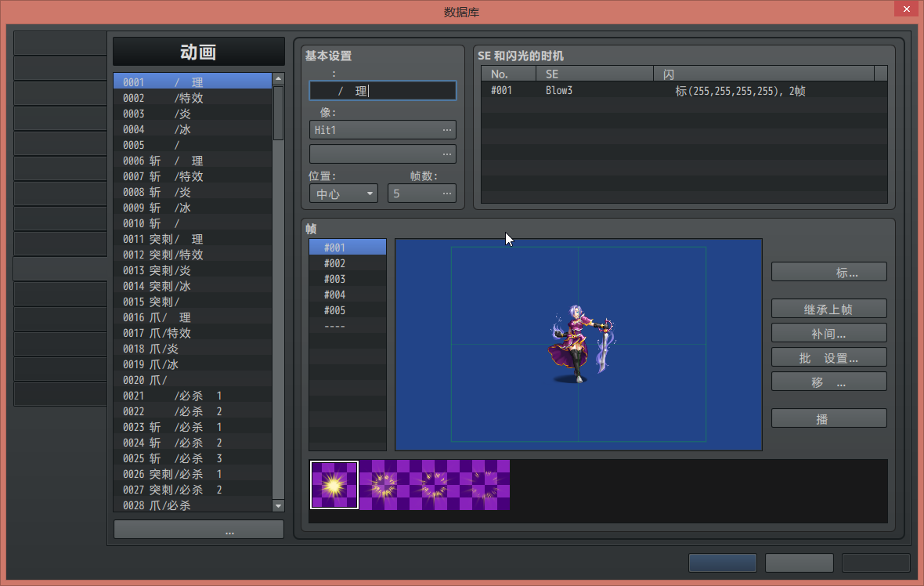Select animation 0026 突刺/必杀 1

(x=193, y=474)
